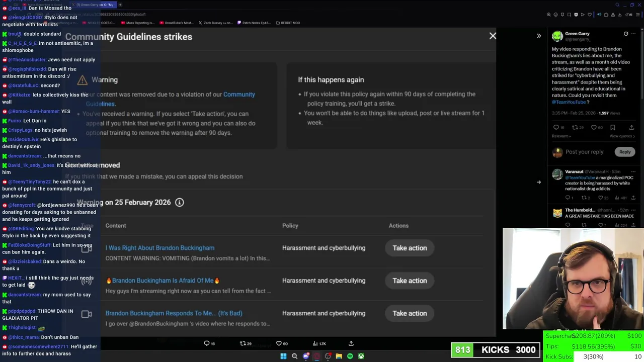The image size is (644, 362).
Task: Like Green Garry's tweet in sidebar
Action: coord(594,128)
